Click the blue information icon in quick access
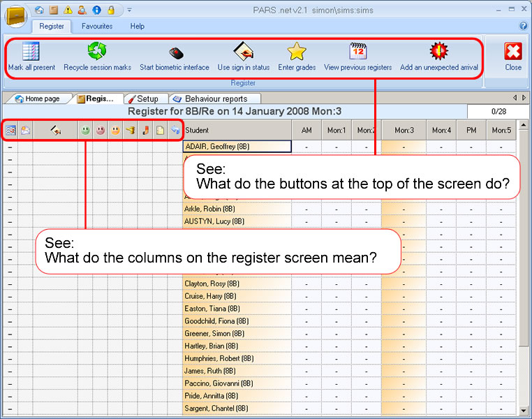The image size is (532, 419). point(97,10)
